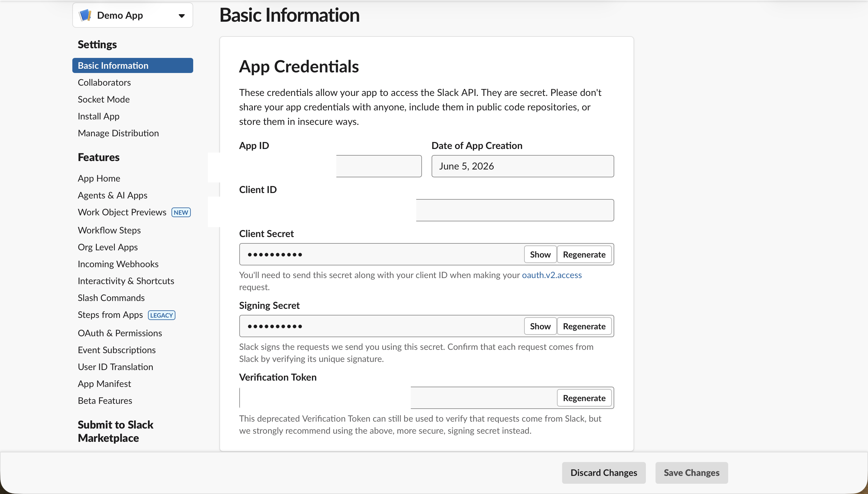Show the Signing Secret value

[540, 326]
